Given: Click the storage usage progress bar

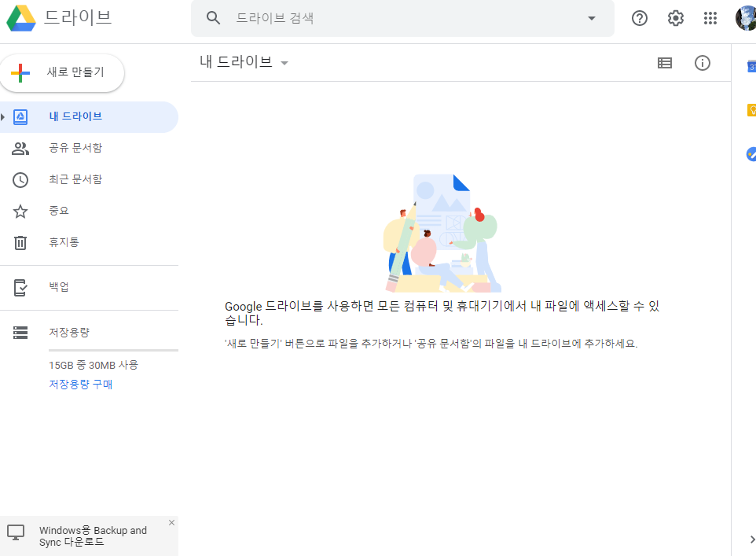Looking at the screenshot, I should pyautogui.click(x=113, y=350).
